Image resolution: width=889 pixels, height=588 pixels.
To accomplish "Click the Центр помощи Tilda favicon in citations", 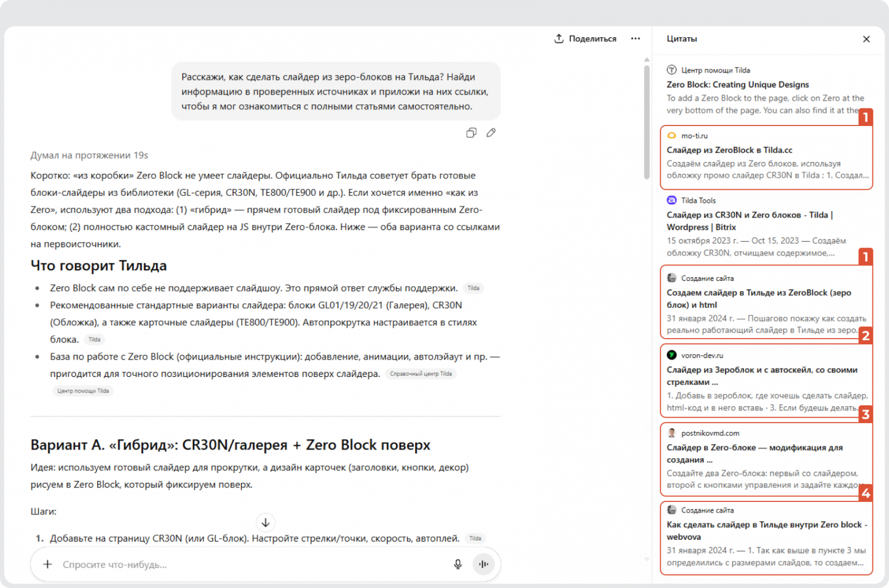I will [672, 70].
